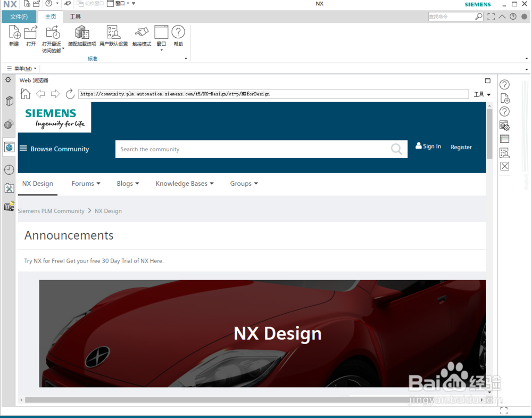This screenshot has width=532, height=418.
Task: Click quick access New file icon
Action: 27,4
